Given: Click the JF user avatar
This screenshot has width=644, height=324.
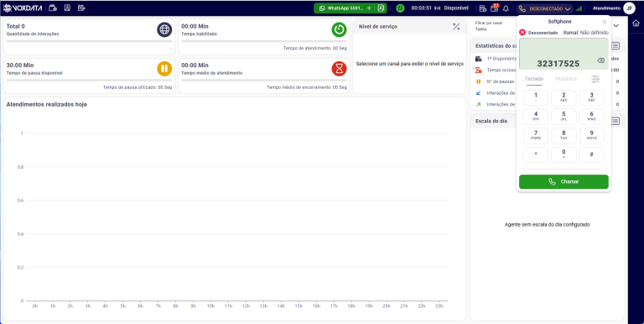Looking at the screenshot, I should 629,8.
